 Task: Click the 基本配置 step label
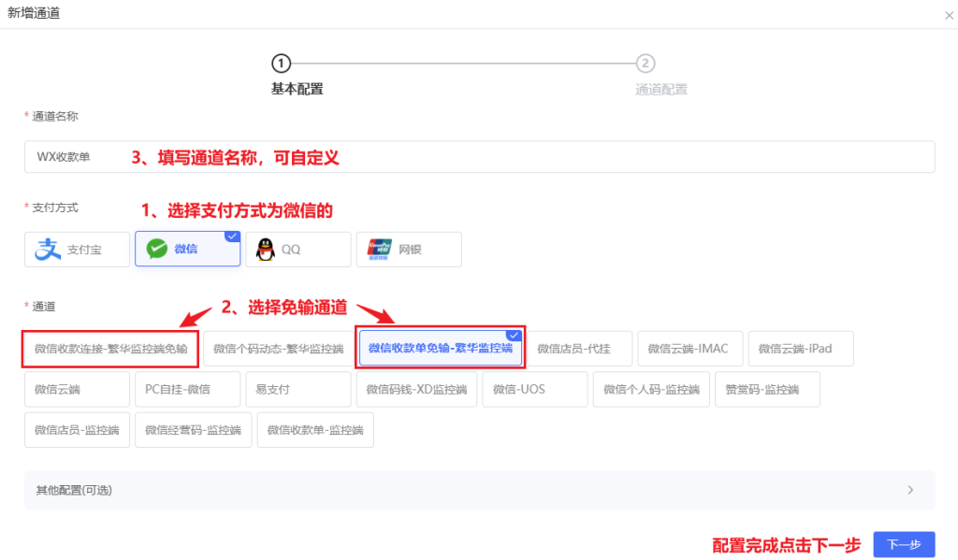pos(297,89)
